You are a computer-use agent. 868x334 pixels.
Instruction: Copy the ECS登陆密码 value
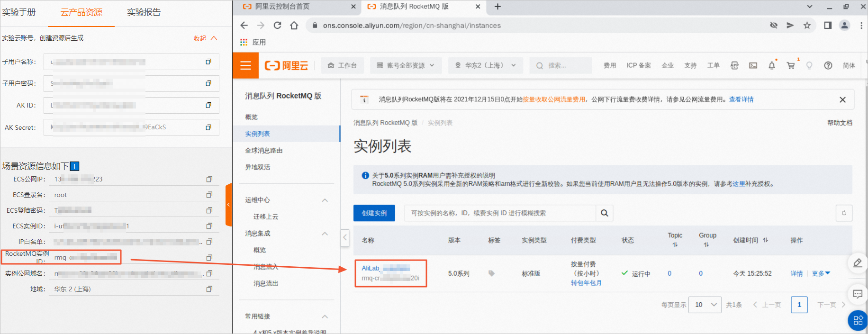tap(209, 210)
